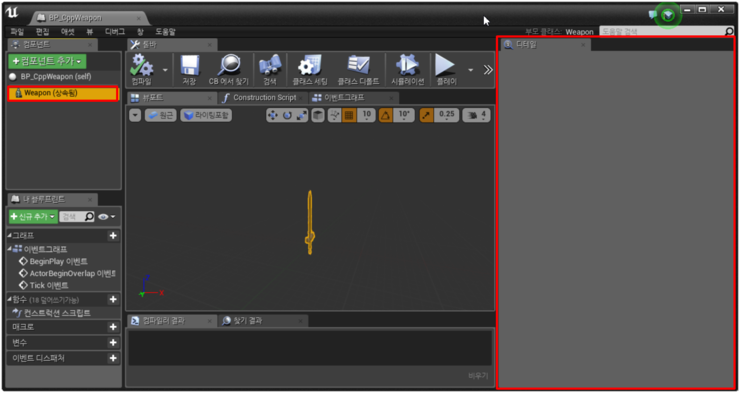
Task: Open the rotation snap 10° dropdown
Action: point(404,115)
